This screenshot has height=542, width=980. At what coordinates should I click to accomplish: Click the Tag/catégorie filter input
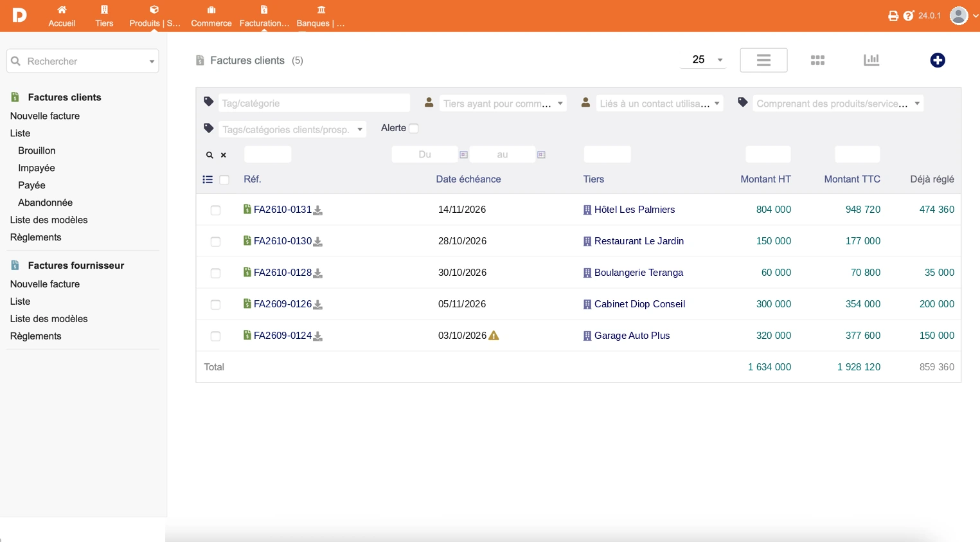(x=314, y=103)
